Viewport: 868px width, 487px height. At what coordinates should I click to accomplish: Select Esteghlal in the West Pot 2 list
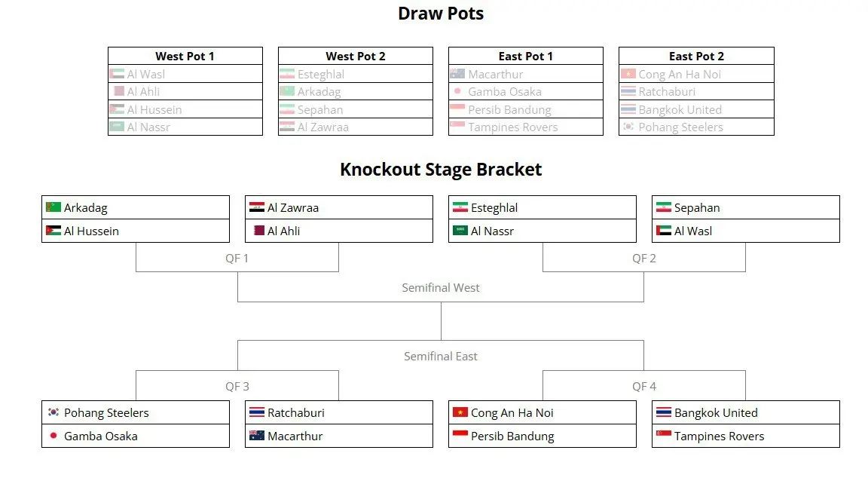(x=321, y=74)
